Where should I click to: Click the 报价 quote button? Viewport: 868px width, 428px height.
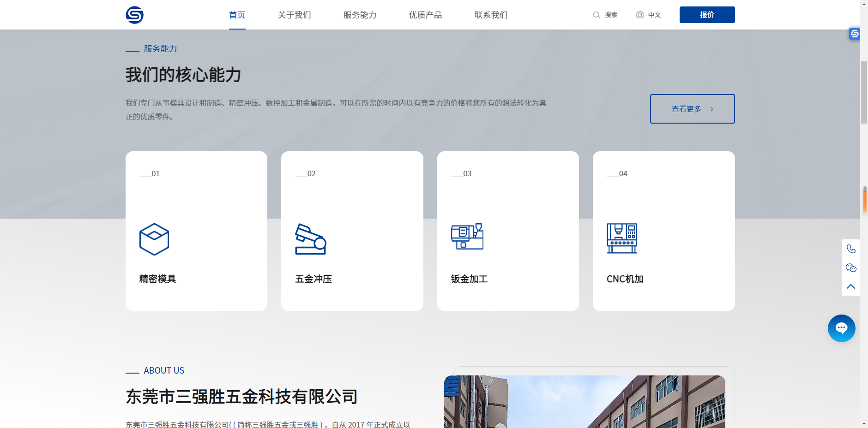tap(707, 15)
